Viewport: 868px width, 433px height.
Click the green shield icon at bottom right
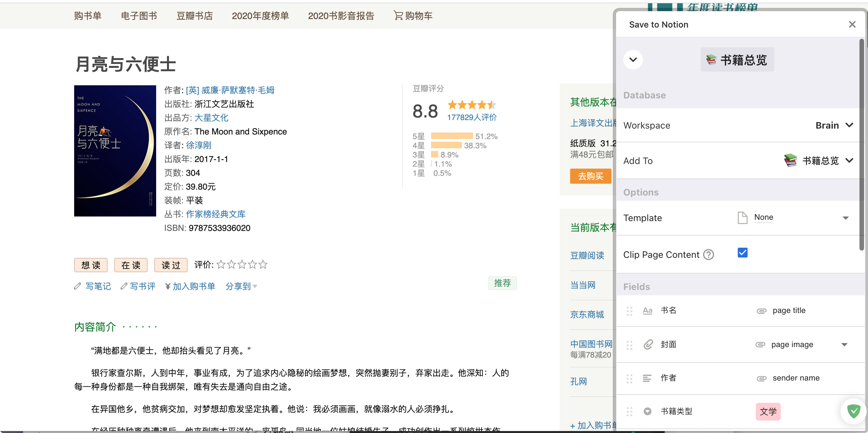point(854,411)
